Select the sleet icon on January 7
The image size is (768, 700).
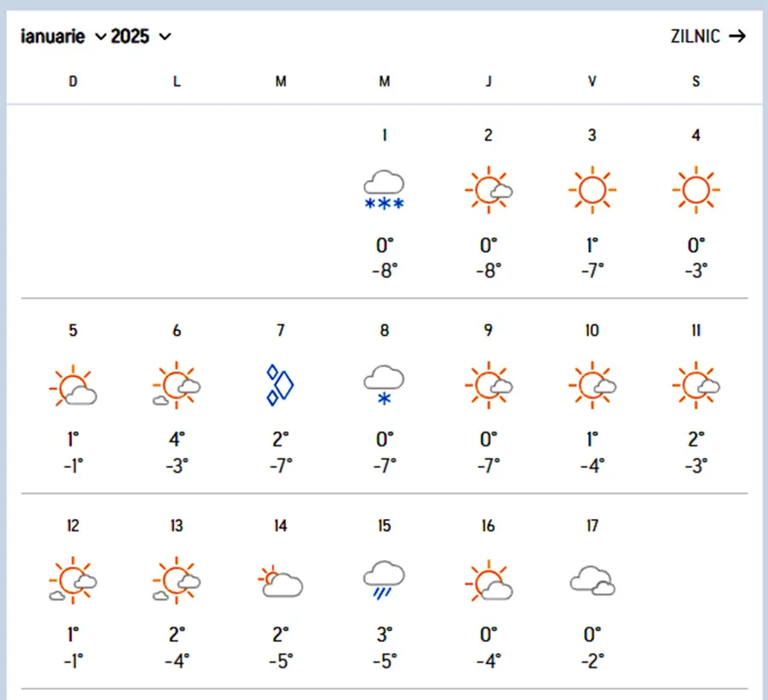click(x=280, y=385)
